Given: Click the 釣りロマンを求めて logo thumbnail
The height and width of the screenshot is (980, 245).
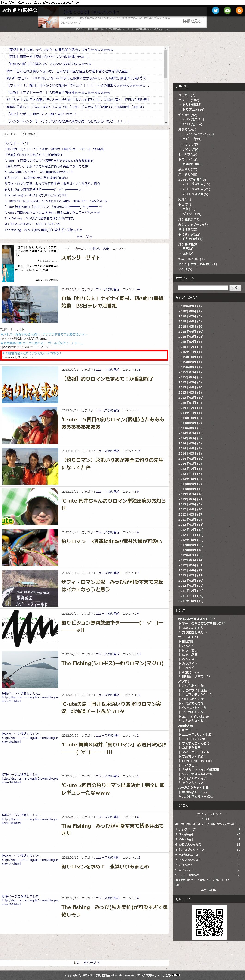Looking at the screenshot, I should point(30,385).
